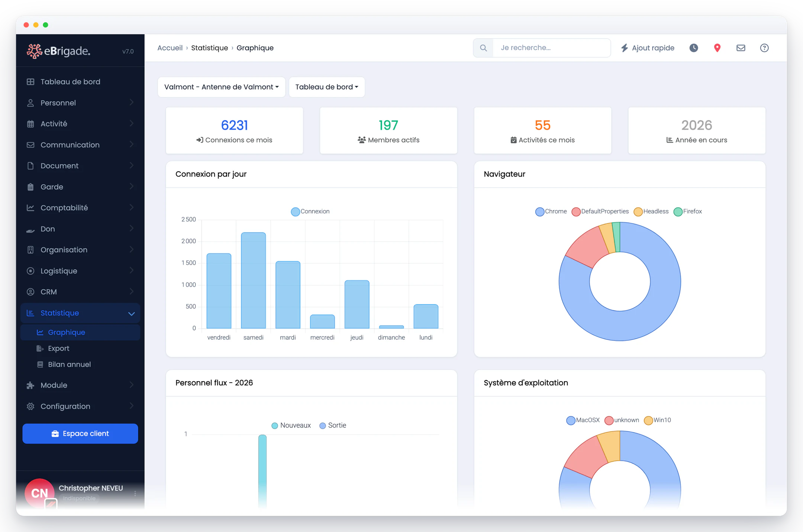Click the Membres actifs card
The width and height of the screenshot is (803, 532).
(388, 131)
